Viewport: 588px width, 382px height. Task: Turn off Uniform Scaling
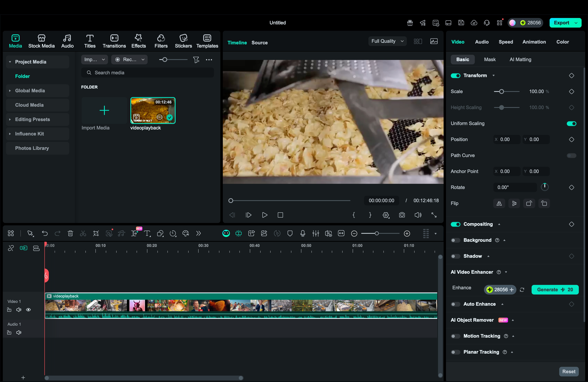pos(571,123)
